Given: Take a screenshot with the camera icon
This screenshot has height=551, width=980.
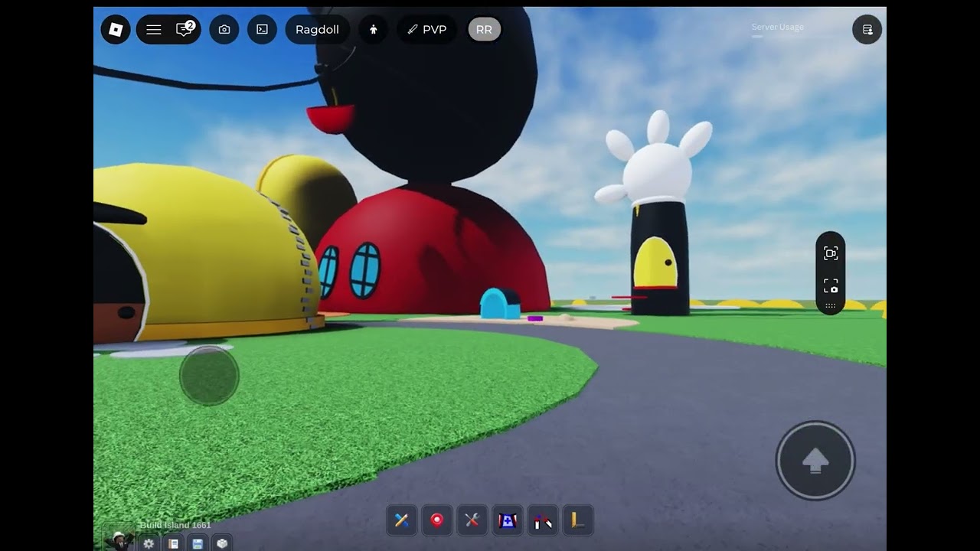Looking at the screenshot, I should (x=224, y=29).
